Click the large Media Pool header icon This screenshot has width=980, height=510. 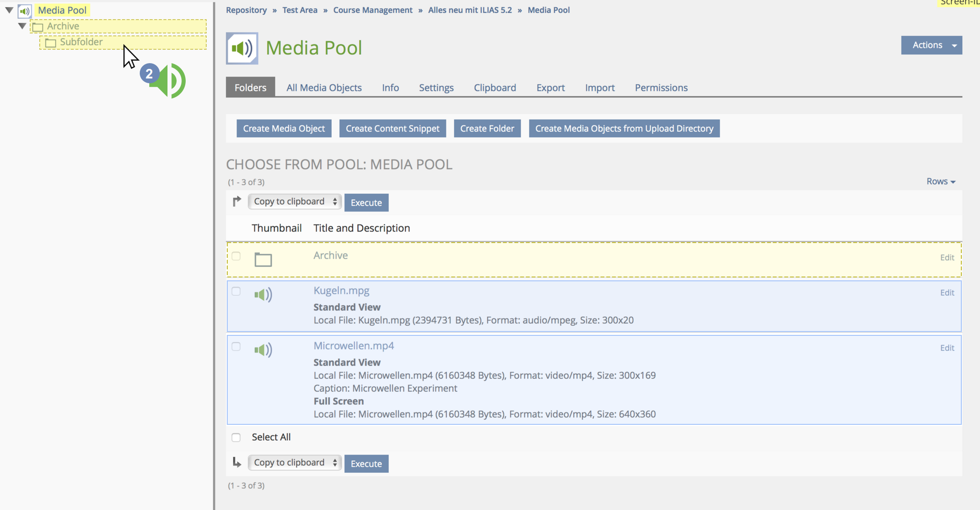(242, 48)
